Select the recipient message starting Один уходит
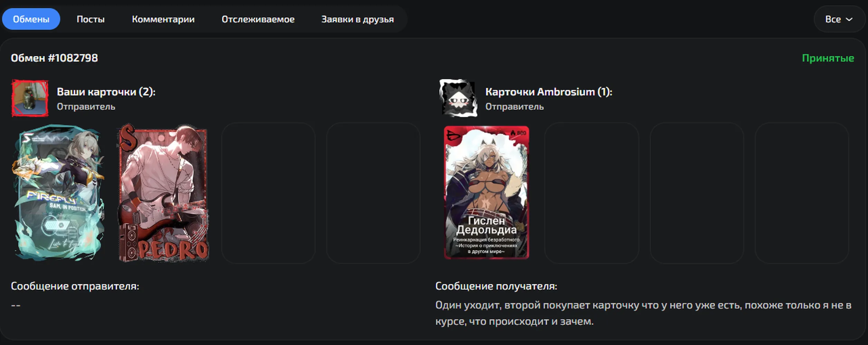Viewport: 868px width, 345px height. pos(643,313)
